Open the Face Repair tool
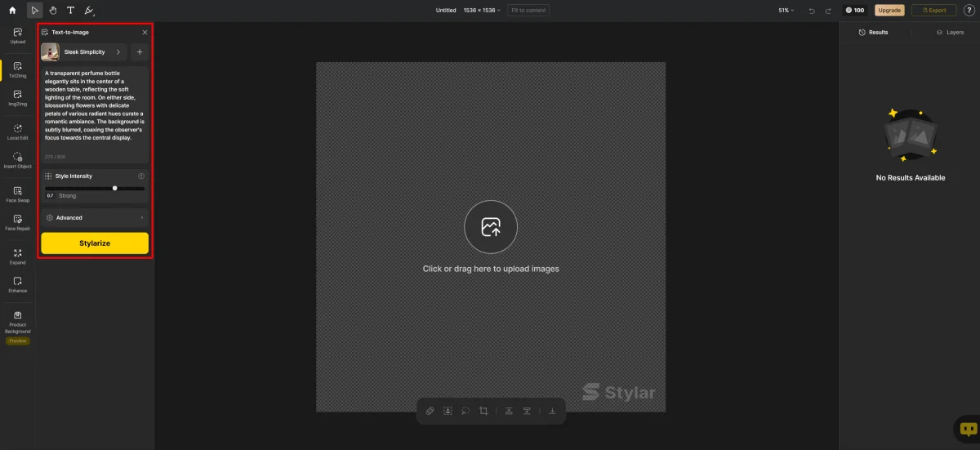980x450 pixels. 18,222
